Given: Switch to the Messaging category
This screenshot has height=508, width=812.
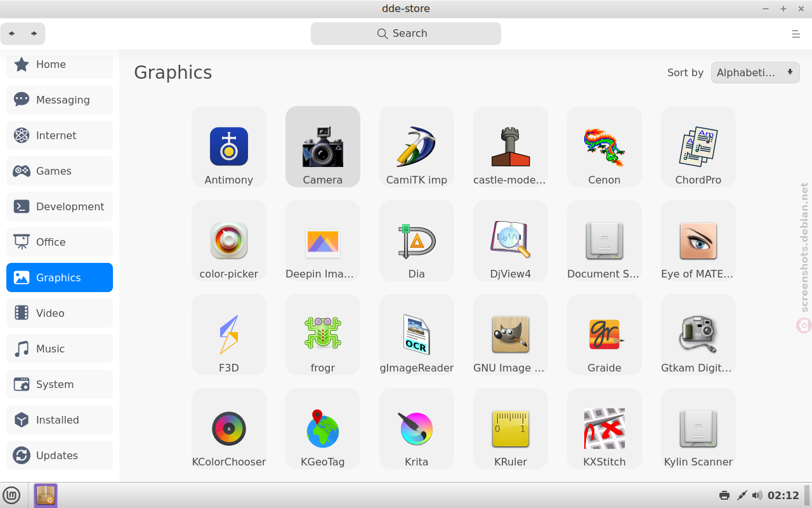Looking at the screenshot, I should click(x=60, y=100).
